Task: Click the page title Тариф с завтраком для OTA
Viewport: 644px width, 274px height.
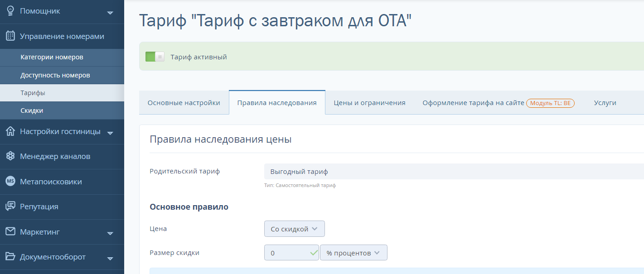Action: tap(275, 21)
